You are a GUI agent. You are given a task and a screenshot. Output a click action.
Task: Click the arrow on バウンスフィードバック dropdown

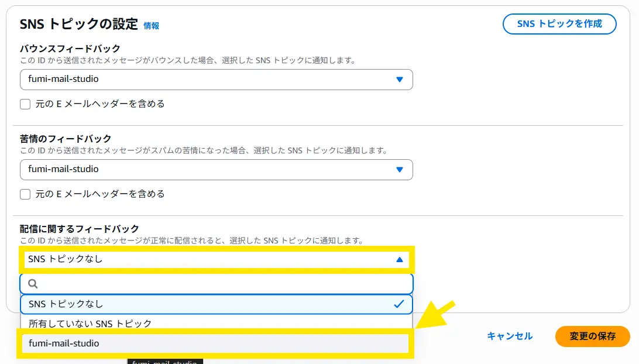(400, 80)
